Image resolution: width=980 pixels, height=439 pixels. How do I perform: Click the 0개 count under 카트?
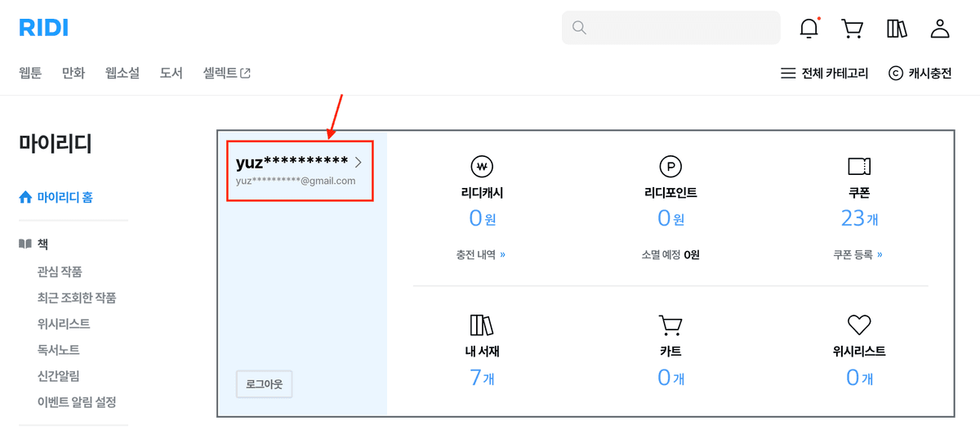[670, 378]
